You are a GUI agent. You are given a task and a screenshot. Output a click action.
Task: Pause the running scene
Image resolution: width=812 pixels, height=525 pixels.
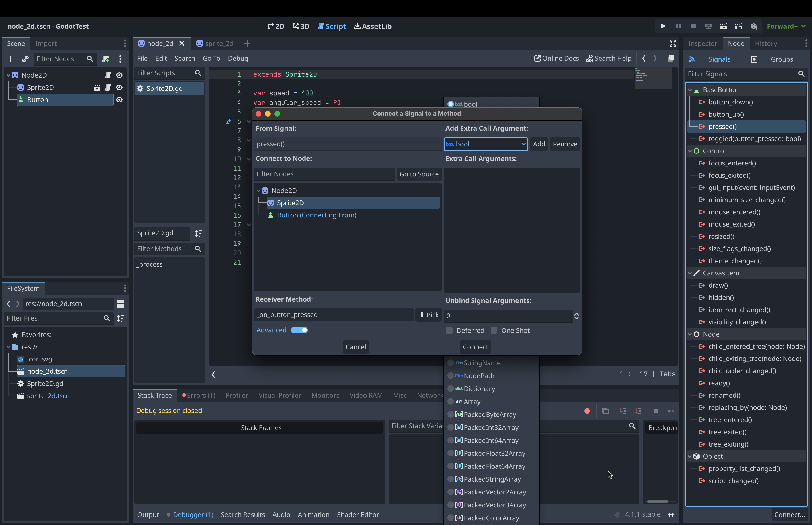[x=678, y=26]
